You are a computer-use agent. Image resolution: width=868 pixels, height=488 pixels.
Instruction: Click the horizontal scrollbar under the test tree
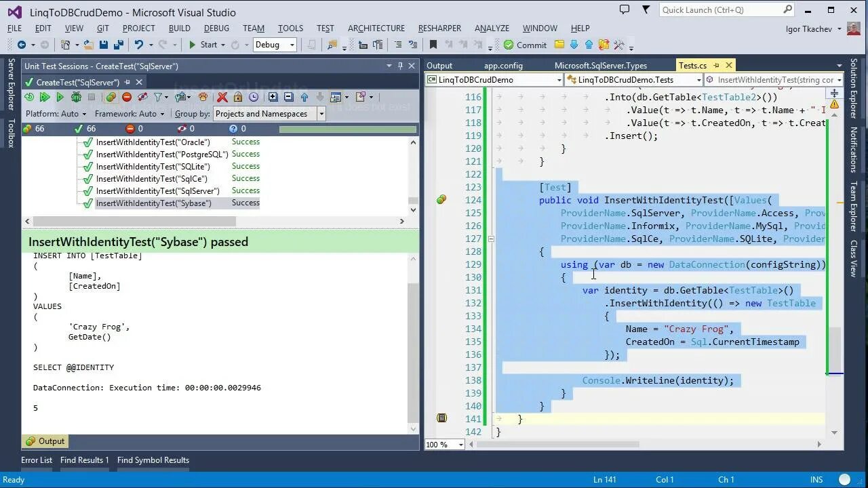coord(134,221)
